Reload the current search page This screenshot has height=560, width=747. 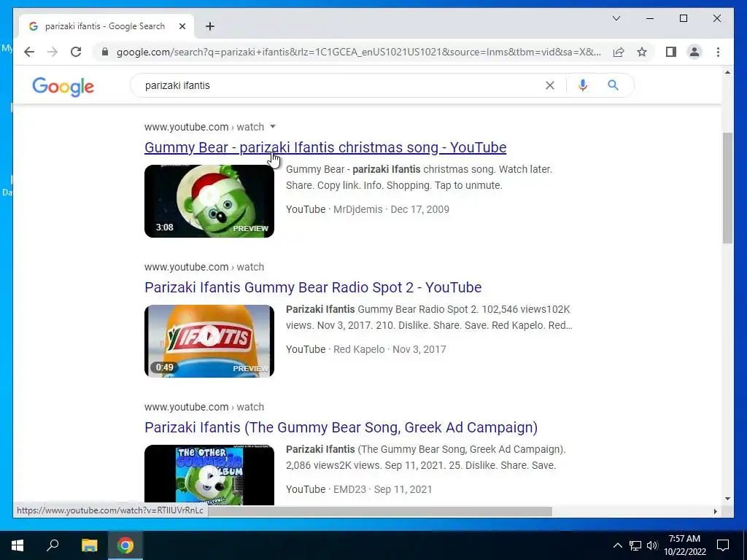pos(76,52)
